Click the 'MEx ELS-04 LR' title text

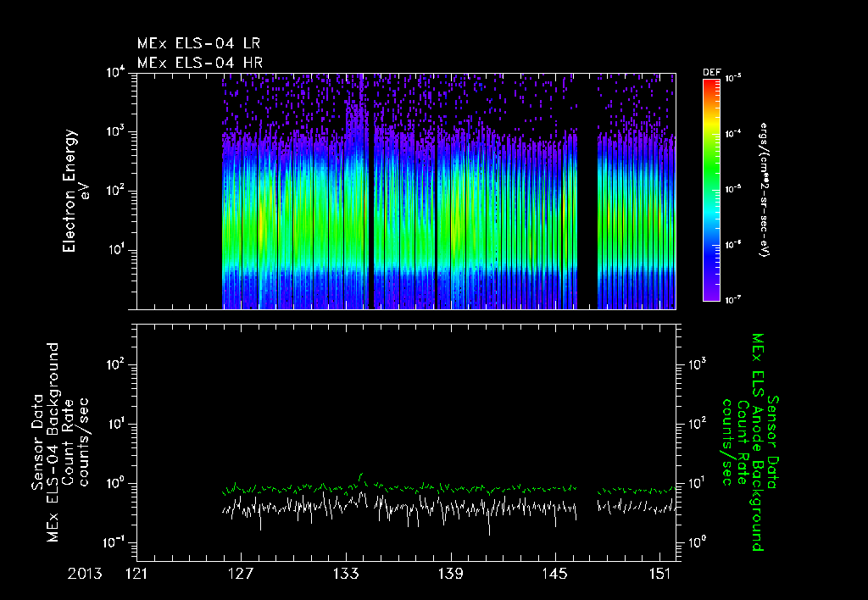(198, 43)
